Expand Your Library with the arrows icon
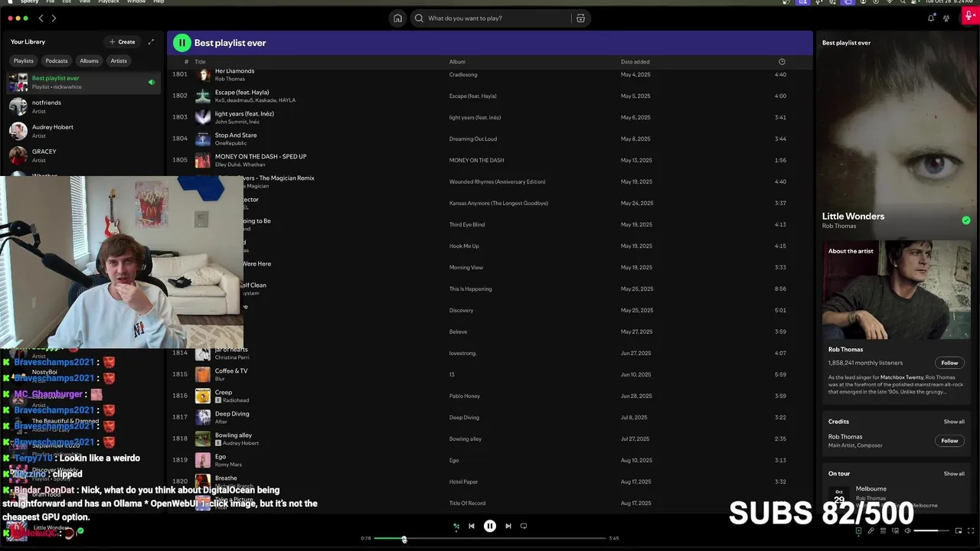Screen dimensions: 980x551 point(151,42)
